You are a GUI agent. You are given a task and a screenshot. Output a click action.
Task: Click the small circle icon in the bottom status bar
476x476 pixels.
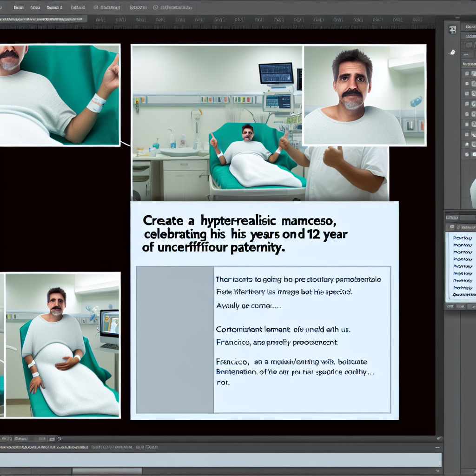point(59,438)
